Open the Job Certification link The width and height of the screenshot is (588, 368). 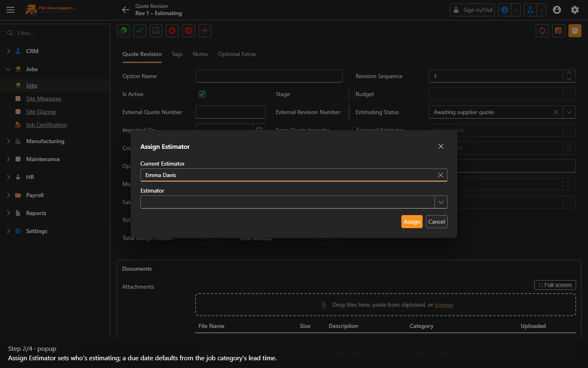pyautogui.click(x=47, y=125)
